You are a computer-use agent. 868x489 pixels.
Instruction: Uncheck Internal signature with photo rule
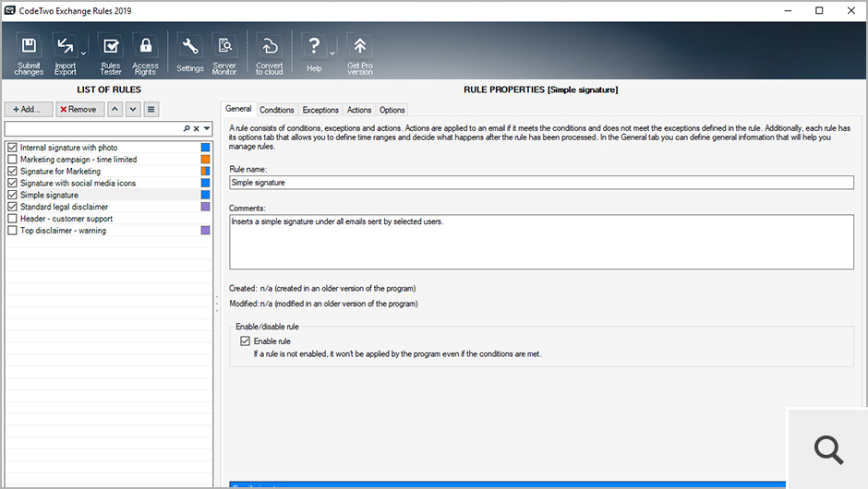click(x=12, y=148)
